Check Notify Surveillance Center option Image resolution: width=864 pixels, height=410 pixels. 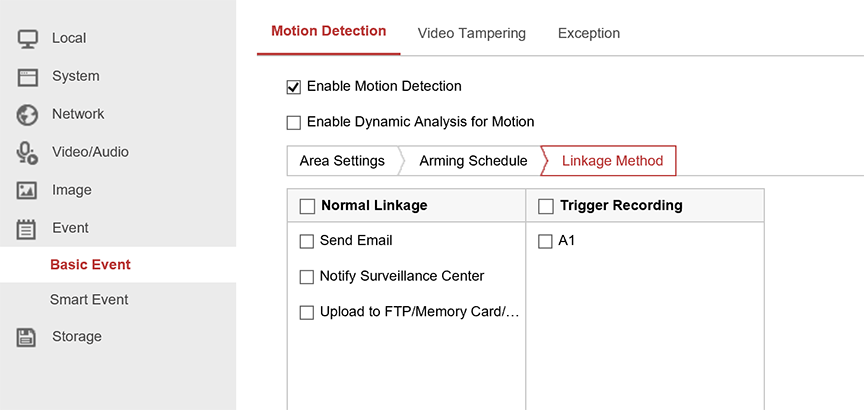307,277
